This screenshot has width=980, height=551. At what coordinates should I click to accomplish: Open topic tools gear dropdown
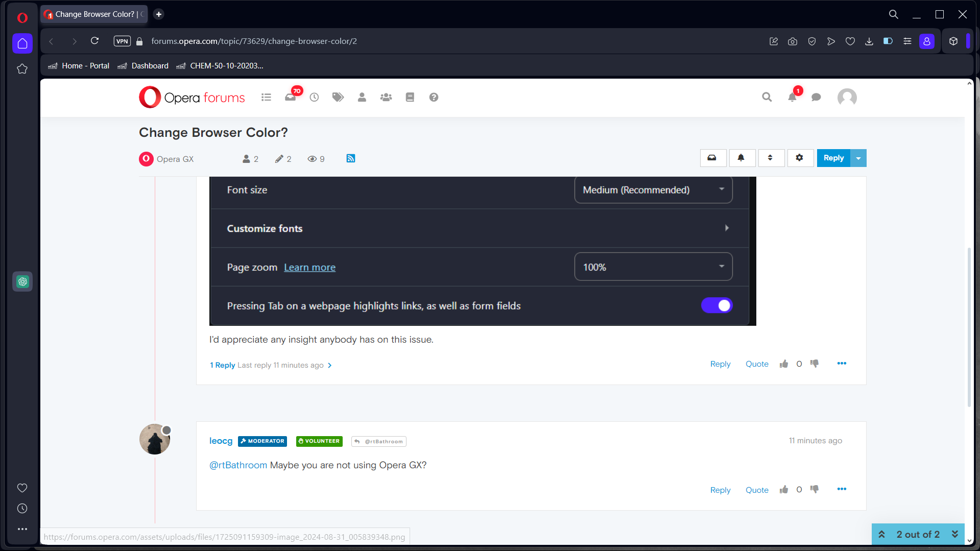click(x=800, y=158)
